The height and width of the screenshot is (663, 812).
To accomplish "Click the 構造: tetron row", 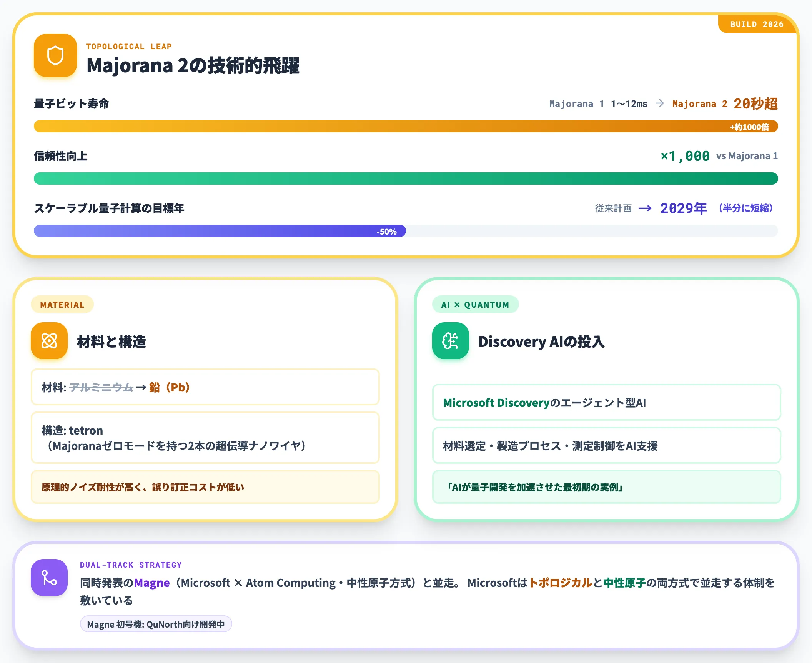I will click(205, 438).
